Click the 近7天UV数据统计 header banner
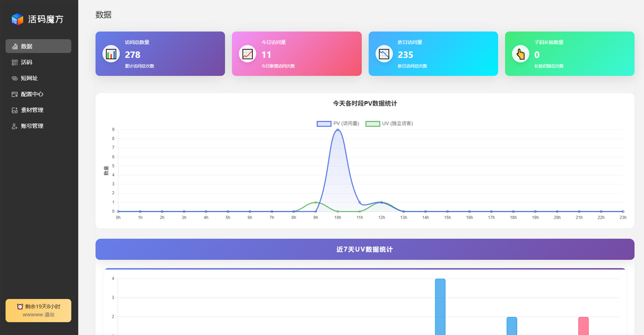 point(364,249)
